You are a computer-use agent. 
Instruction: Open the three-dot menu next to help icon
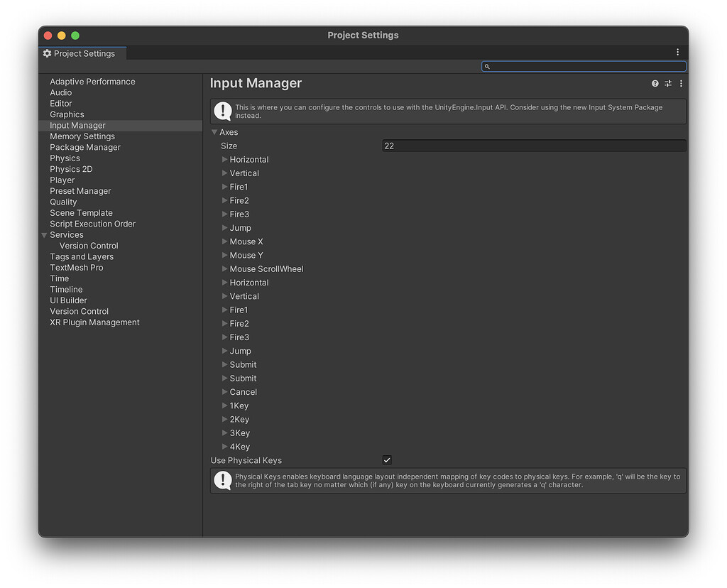[680, 83]
